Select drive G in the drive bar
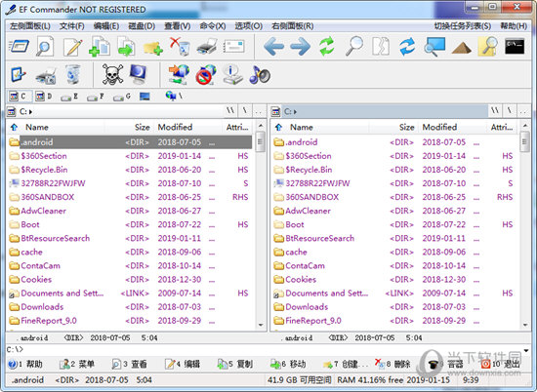This screenshot has width=537, height=392. point(122,97)
